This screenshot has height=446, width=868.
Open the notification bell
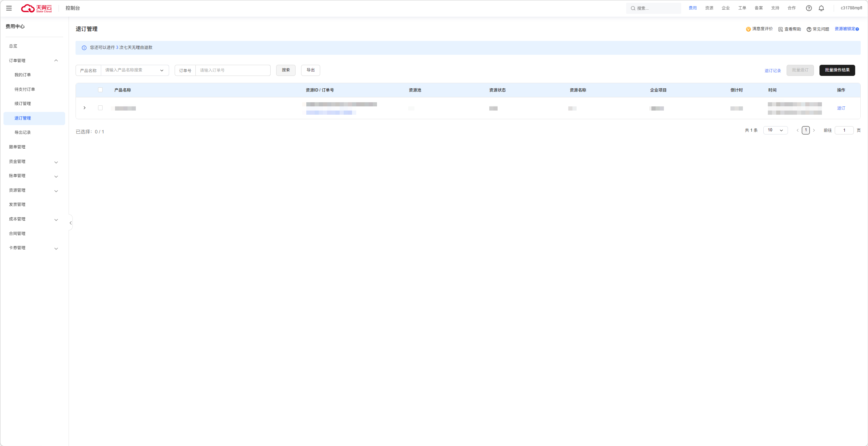point(821,8)
